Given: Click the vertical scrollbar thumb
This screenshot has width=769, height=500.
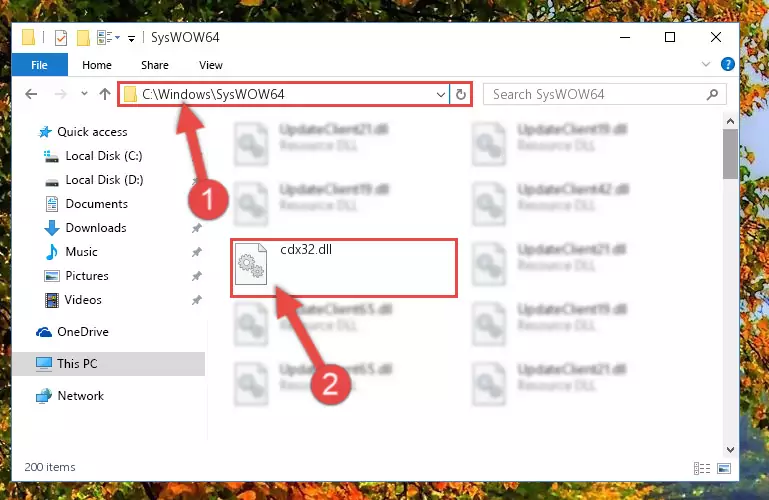Looking at the screenshot, I should click(x=730, y=154).
